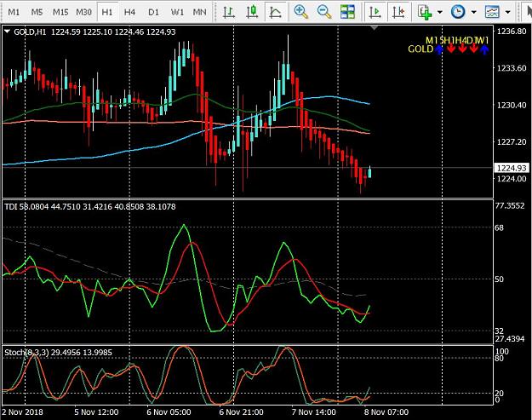Screen dimensions: 532x420
Task: Change chart to D1 daily timeframe
Action: point(153,12)
